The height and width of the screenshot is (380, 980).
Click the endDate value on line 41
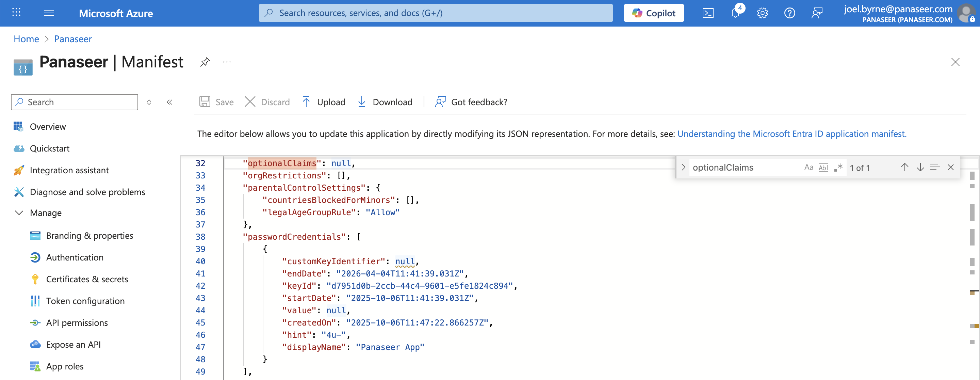[x=400, y=273]
